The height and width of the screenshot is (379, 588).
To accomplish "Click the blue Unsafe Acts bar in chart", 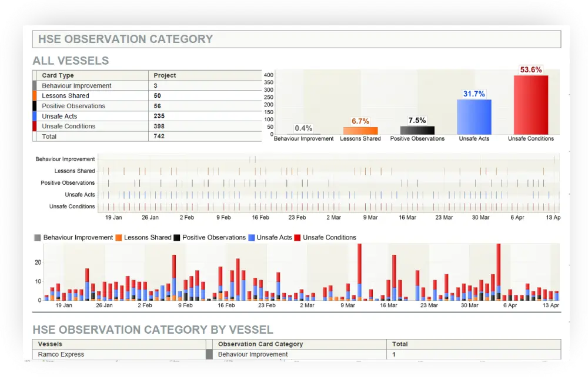I will [x=474, y=117].
